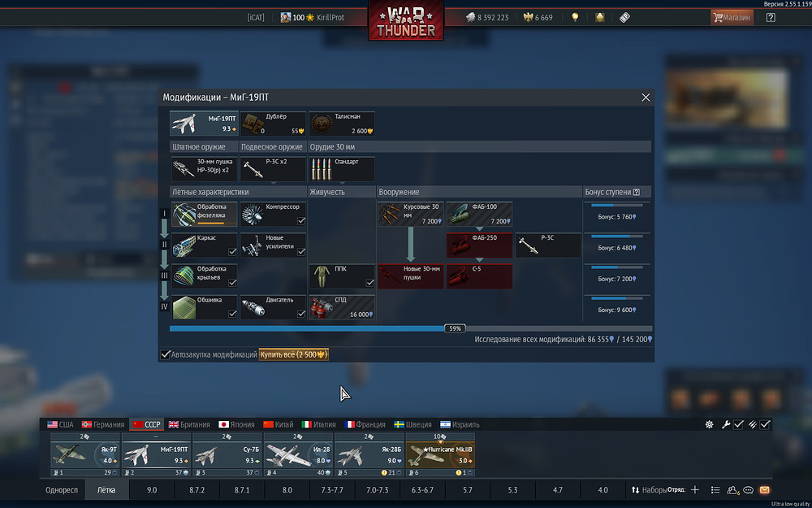Toggle the Обшивка modification checkbox
This screenshot has width=812, height=508.
(232, 314)
